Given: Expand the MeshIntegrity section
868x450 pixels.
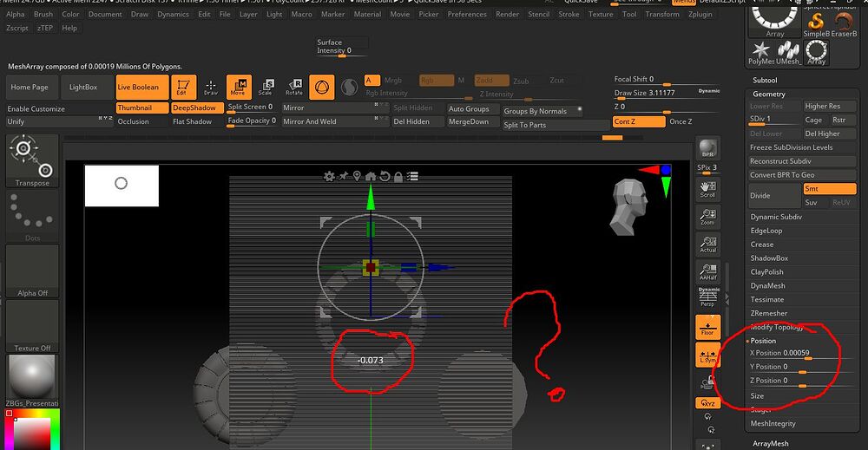Looking at the screenshot, I should pyautogui.click(x=773, y=423).
